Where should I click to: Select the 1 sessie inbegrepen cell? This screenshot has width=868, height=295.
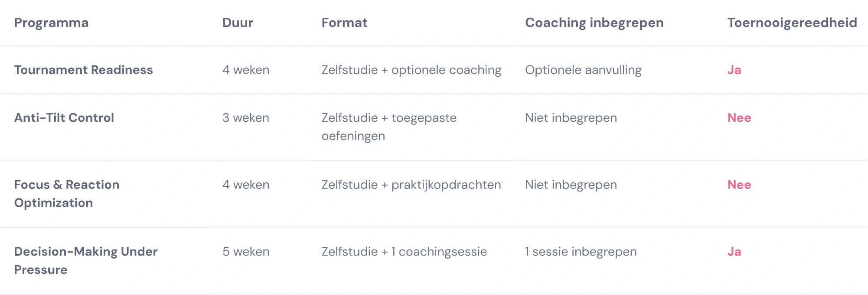(581, 252)
